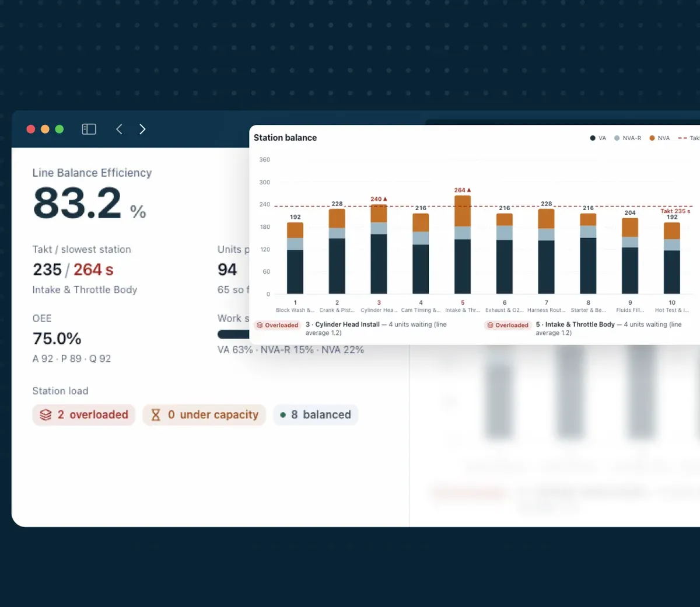Screen dimensions: 700x607
Task: Select the Block Wash station 1 bar
Action: pyautogui.click(x=295, y=258)
